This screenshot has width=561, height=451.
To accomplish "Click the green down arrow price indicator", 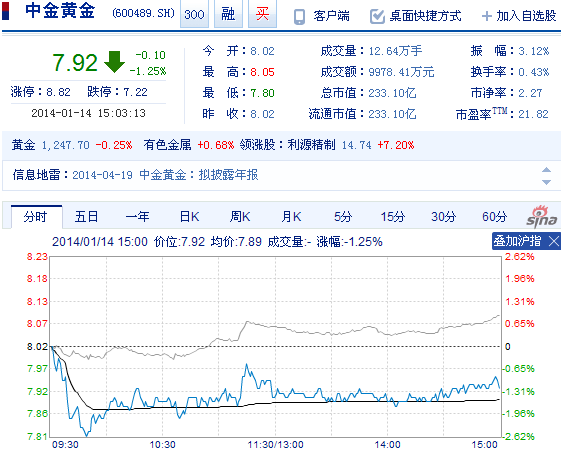I will pos(114,62).
